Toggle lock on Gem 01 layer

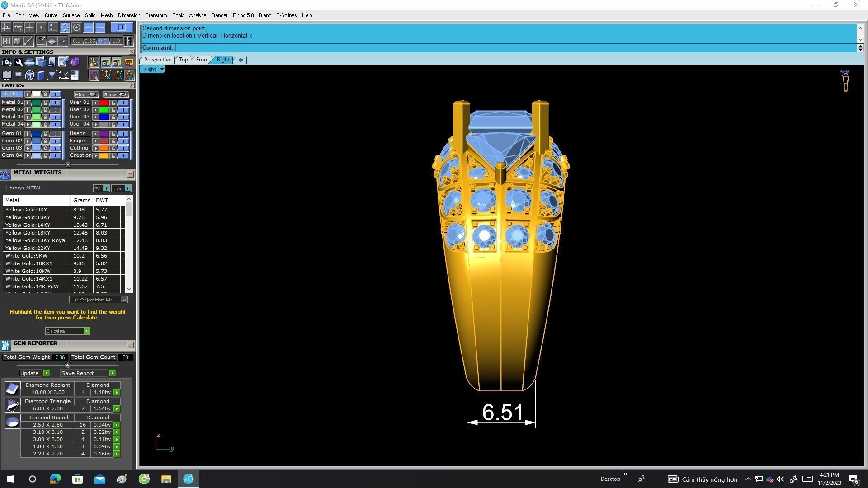(45, 134)
